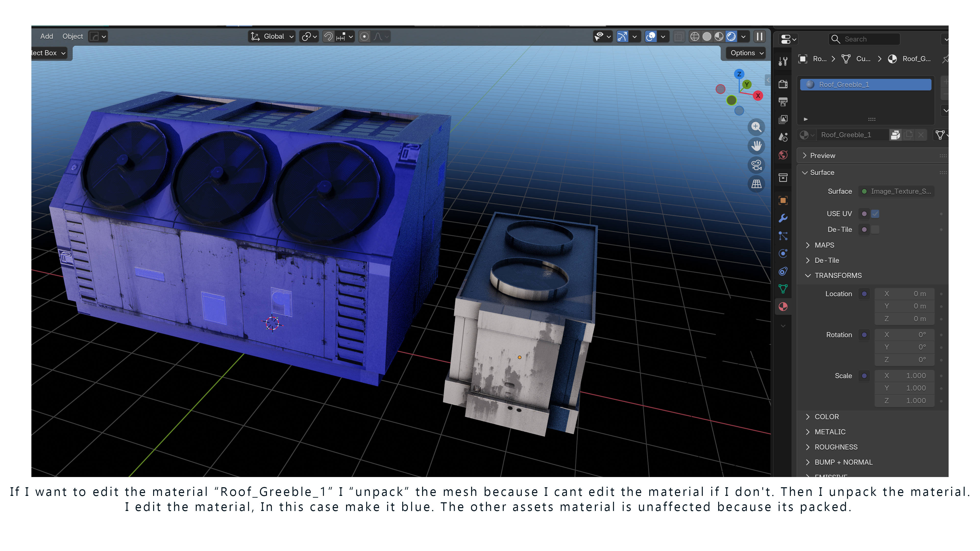Click the properties Search field

tap(864, 39)
